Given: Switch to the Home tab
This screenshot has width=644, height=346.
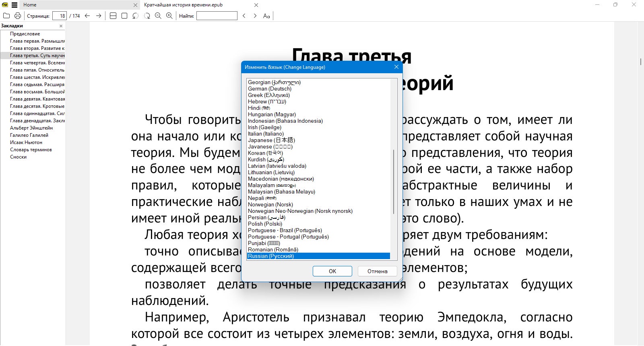Looking at the screenshot, I should pos(30,5).
